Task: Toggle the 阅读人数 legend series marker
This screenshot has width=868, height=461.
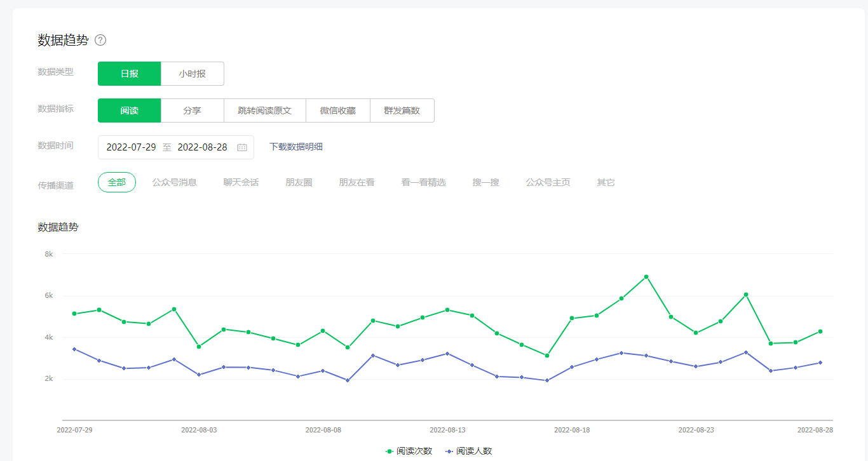Action: (x=449, y=451)
